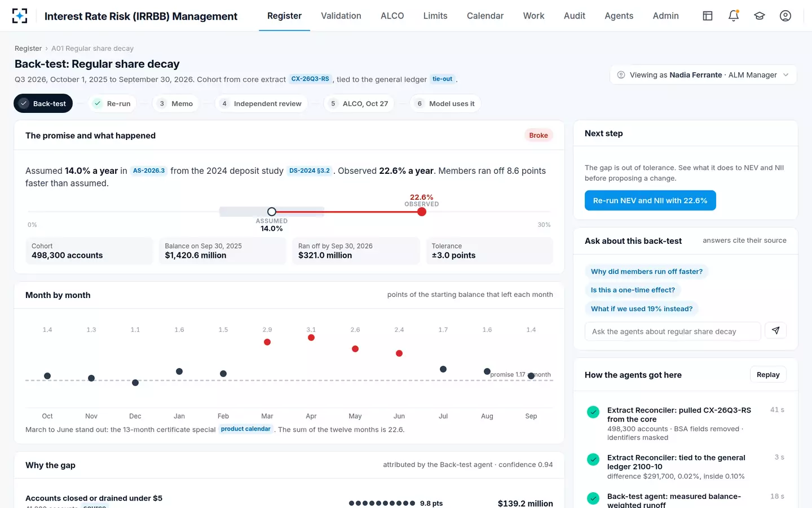Open the DS-2024 §3.2 deposit study reference
This screenshot has height=508, width=812.
[310, 170]
